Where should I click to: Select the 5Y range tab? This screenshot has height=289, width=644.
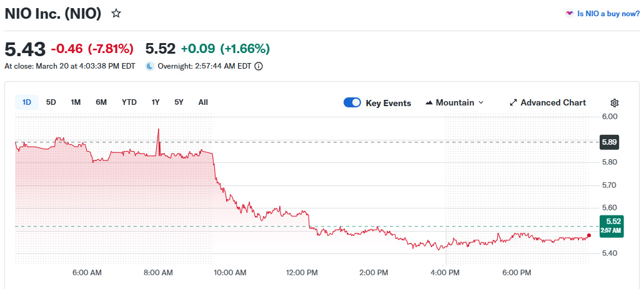(x=179, y=102)
